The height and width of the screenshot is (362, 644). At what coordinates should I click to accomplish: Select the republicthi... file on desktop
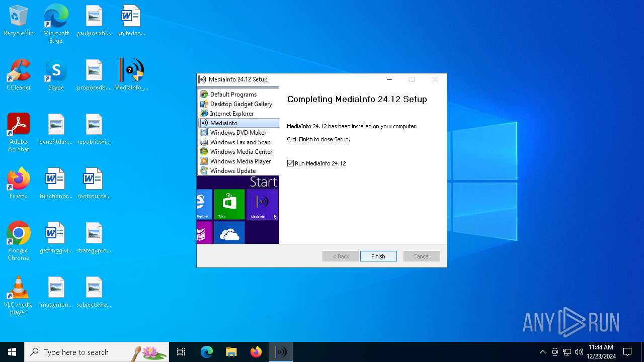pyautogui.click(x=94, y=129)
